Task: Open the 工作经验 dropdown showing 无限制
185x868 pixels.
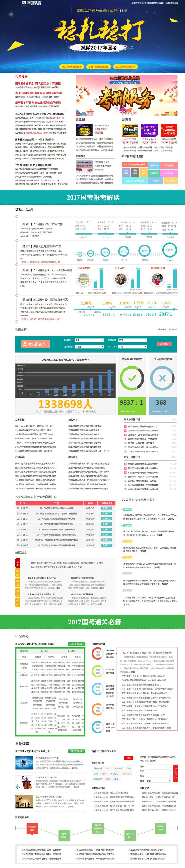Action: pyautogui.click(x=89, y=346)
